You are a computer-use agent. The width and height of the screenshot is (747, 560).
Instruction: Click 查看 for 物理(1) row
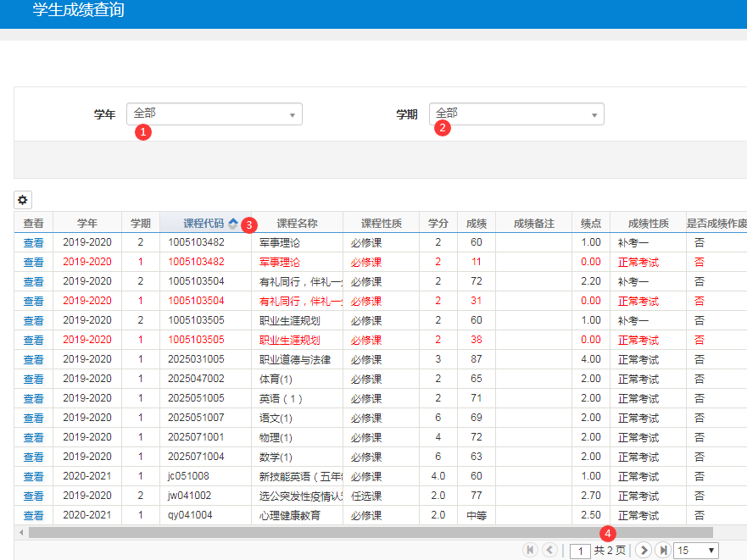pyautogui.click(x=33, y=438)
